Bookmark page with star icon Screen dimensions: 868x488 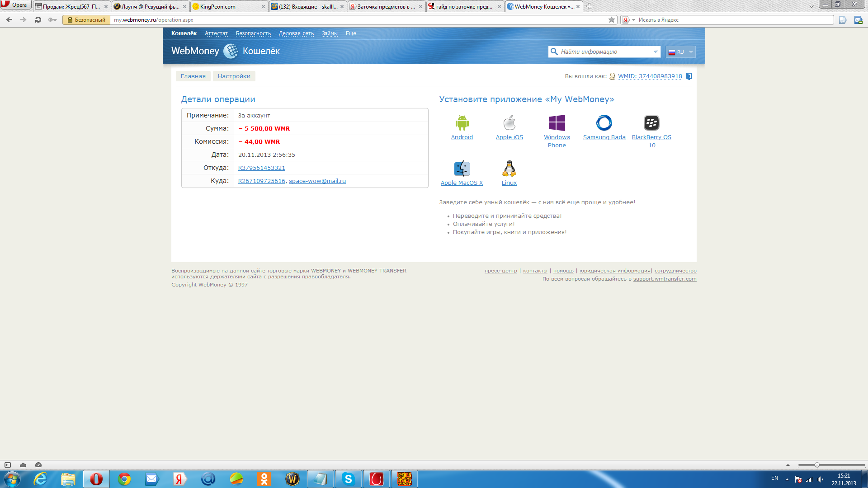click(612, 20)
